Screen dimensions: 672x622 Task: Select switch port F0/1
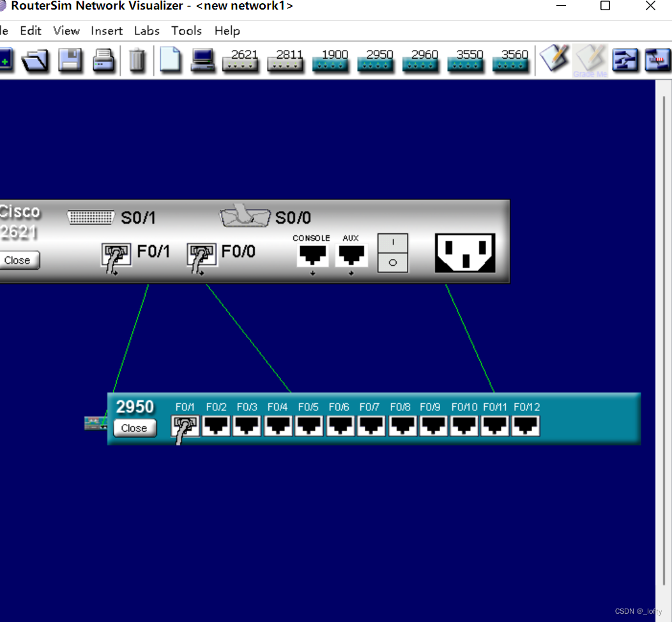(x=185, y=426)
